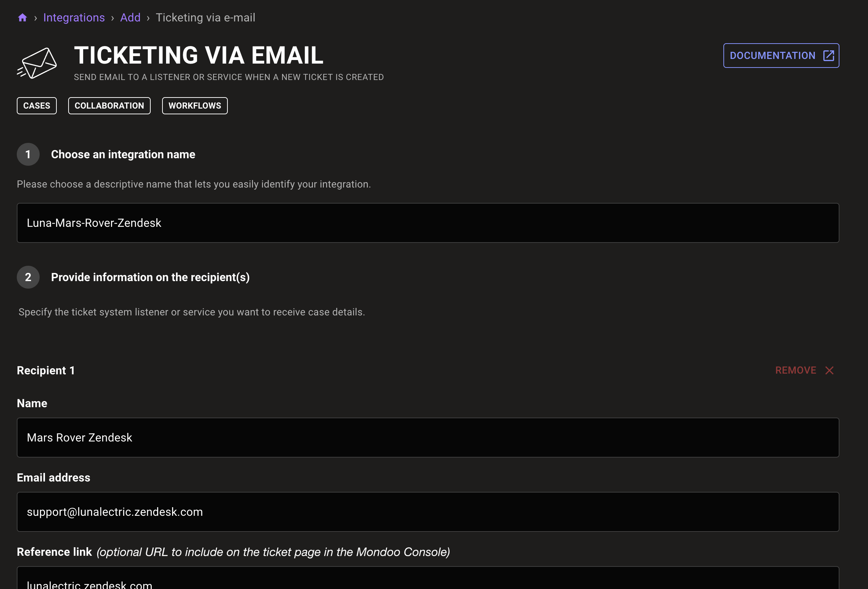Click the WORKFLOWS tag button

pos(195,105)
